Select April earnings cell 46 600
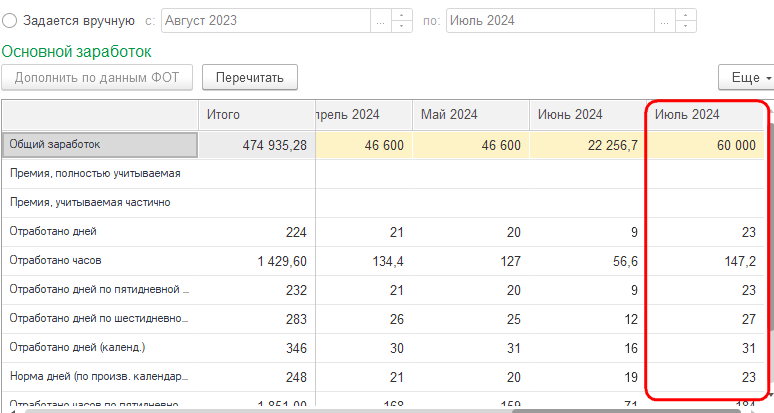 [364, 145]
